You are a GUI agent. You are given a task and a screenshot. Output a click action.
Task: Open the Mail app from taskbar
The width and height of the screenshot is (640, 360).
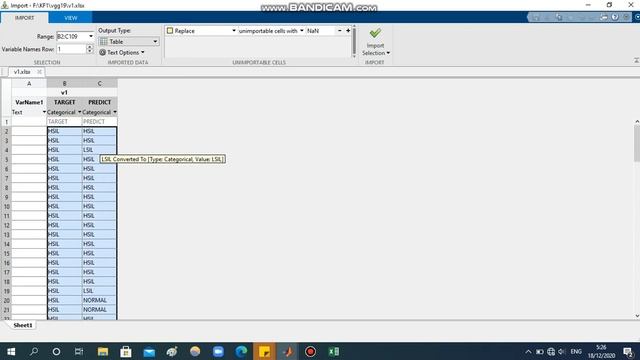(149, 351)
